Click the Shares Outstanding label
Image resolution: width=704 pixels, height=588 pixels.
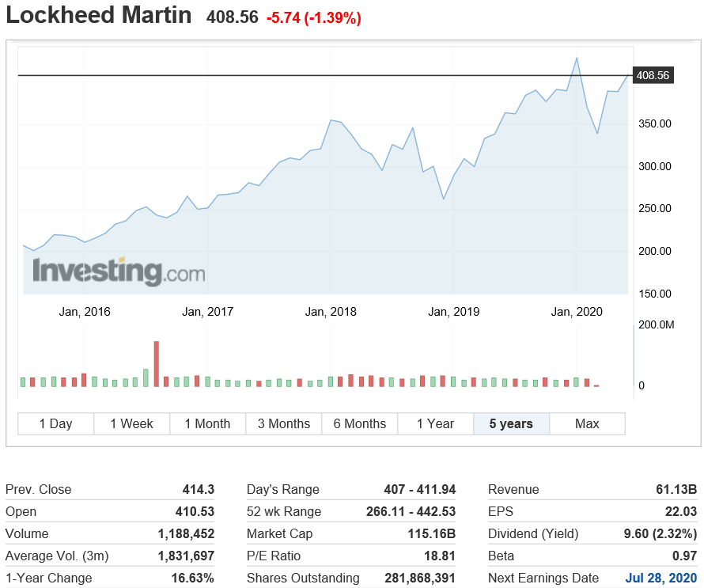tap(303, 578)
